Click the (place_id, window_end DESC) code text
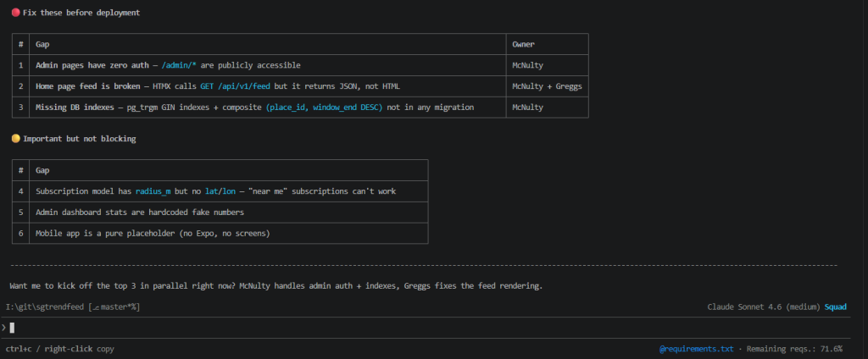This screenshot has width=868, height=359. coord(325,108)
